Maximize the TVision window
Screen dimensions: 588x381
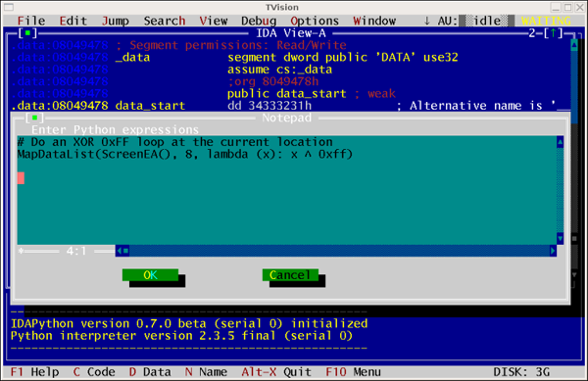point(568,7)
